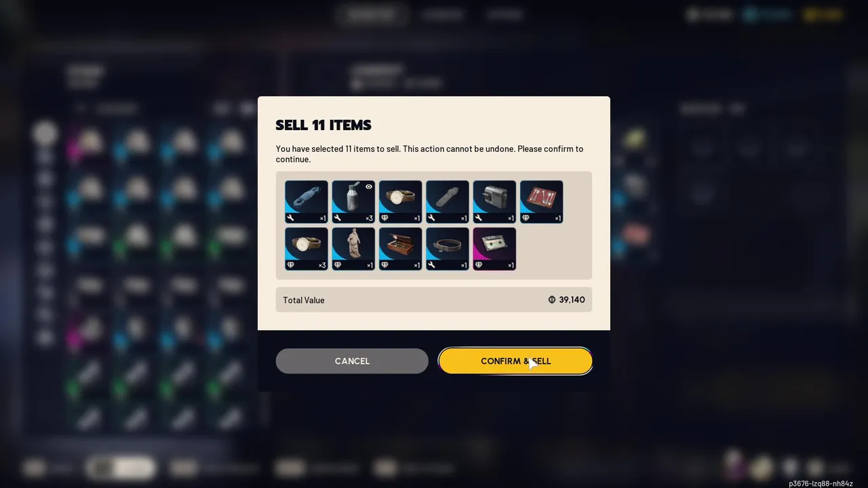Select the pink-rarity cassette tape item
The height and width of the screenshot is (488, 868).
(x=494, y=249)
